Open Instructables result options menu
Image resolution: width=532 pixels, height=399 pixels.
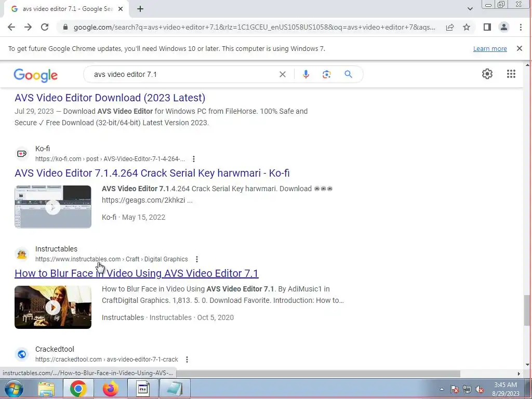tap(197, 259)
